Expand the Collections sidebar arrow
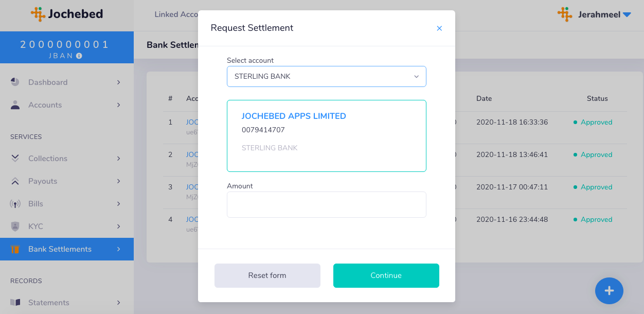Viewport: 644px width, 314px height. tap(118, 159)
